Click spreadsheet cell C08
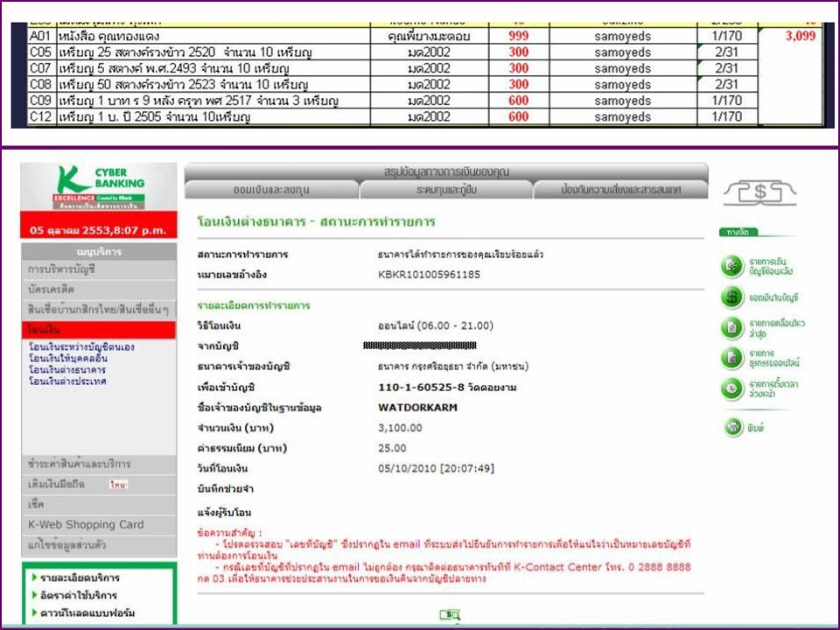The image size is (840, 630). 41,84
